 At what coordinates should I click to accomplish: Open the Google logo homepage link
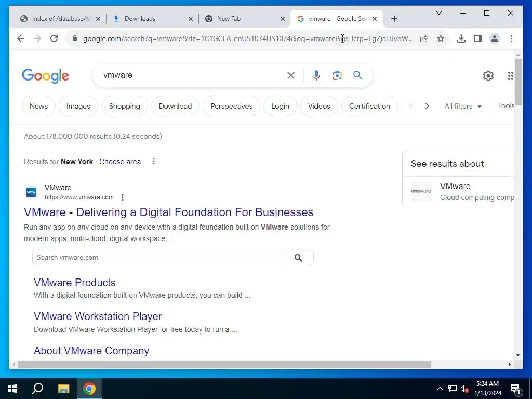46,76
